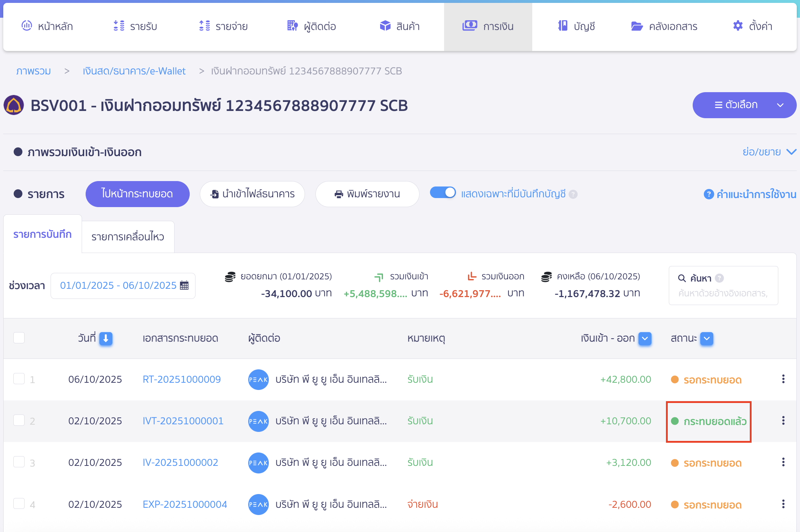Screen dimensions: 800x532
Task: Click the ค้นหา search input field
Action: 723,293
